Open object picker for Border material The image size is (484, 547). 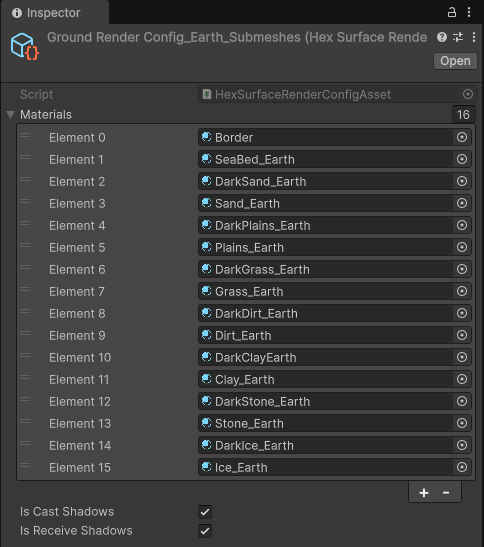[x=462, y=137]
